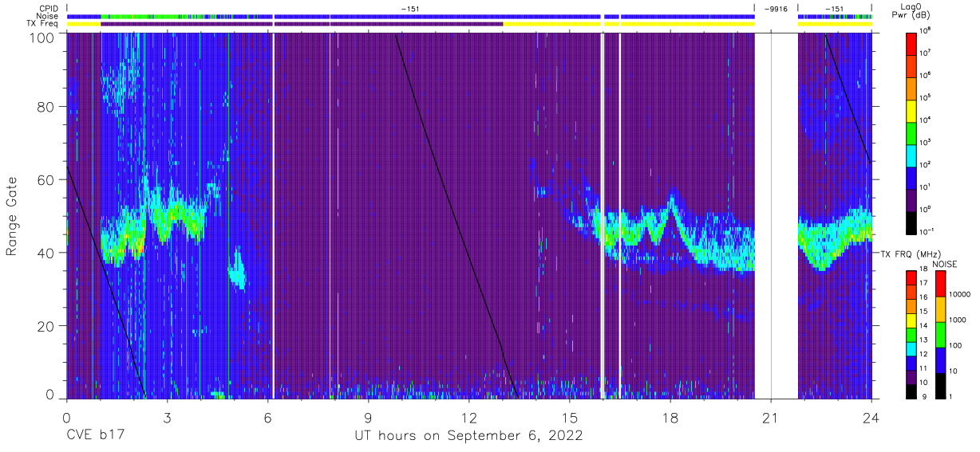Viewport: 980px width, 452px height.
Task: Click the "Range Gate" y-axis label
Action: 12,216
